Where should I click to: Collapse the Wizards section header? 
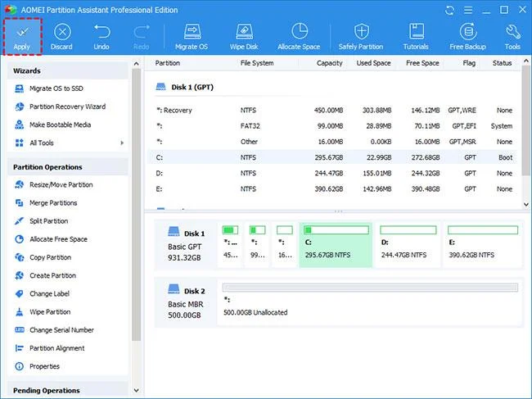point(68,71)
